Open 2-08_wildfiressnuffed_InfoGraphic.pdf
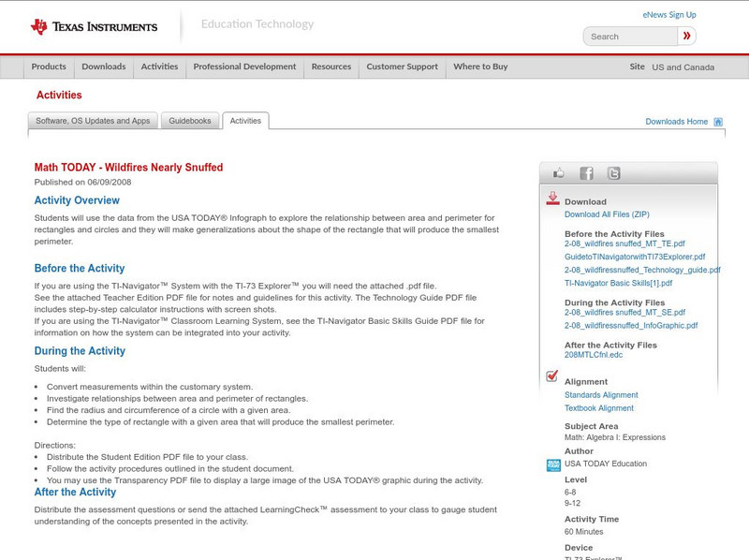 631,325
